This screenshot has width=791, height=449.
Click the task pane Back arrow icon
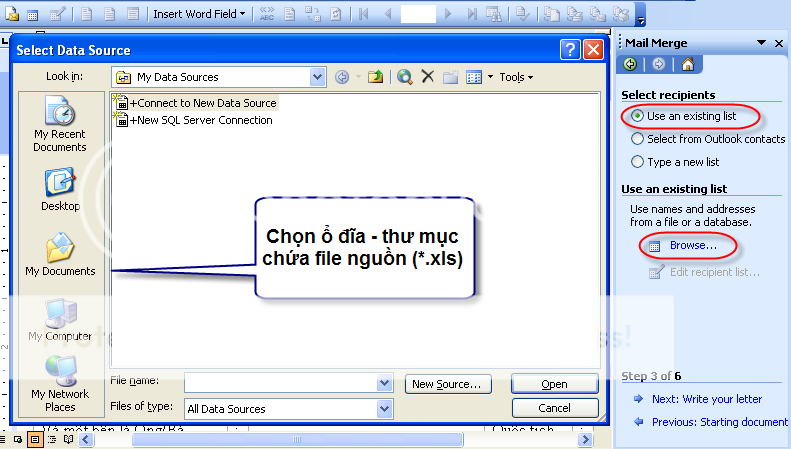(630, 64)
